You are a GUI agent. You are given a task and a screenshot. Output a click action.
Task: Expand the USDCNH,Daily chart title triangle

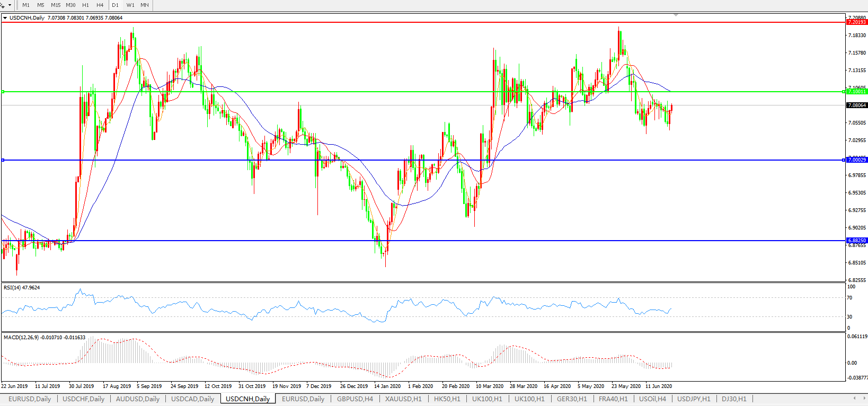click(5, 18)
